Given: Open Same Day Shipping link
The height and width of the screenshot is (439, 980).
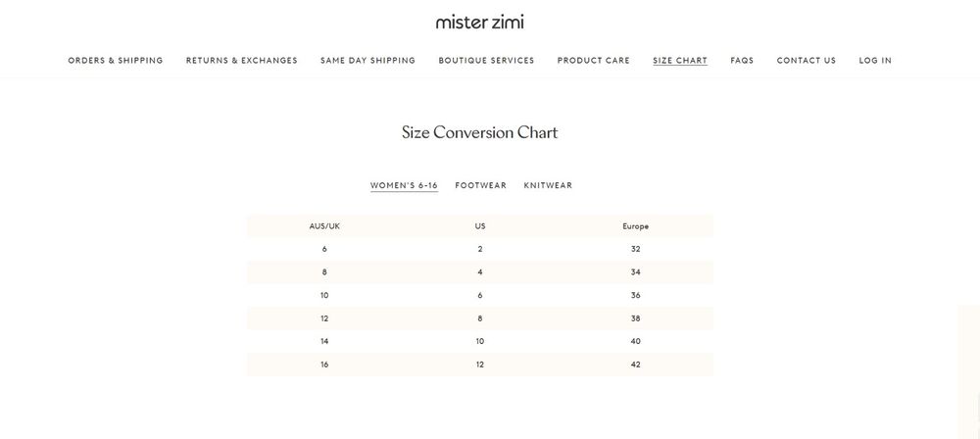Looking at the screenshot, I should (367, 61).
